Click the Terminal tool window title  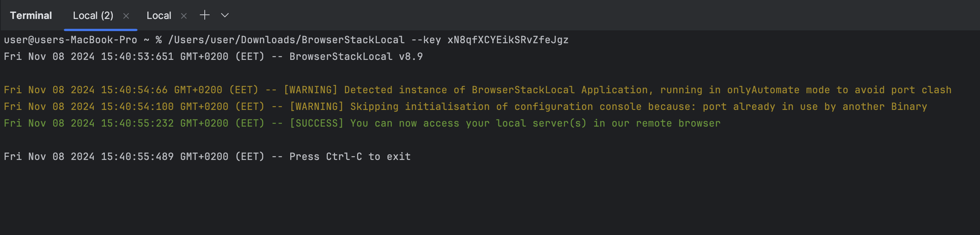31,16
